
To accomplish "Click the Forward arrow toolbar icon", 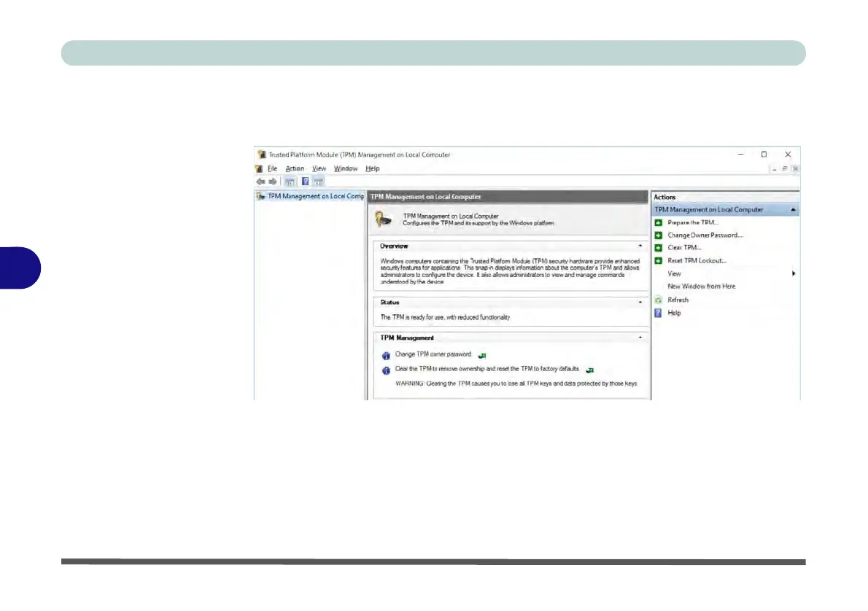I will [x=273, y=182].
